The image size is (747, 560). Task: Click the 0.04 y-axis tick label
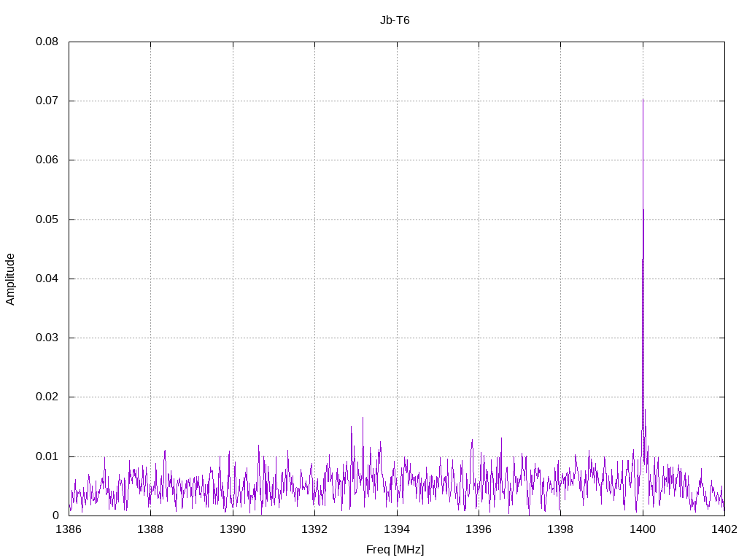(47, 279)
